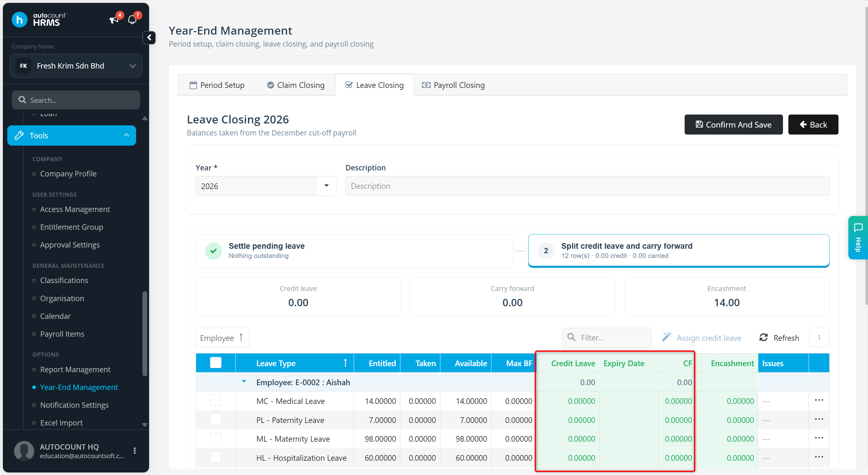Click the Back button

[x=813, y=124]
